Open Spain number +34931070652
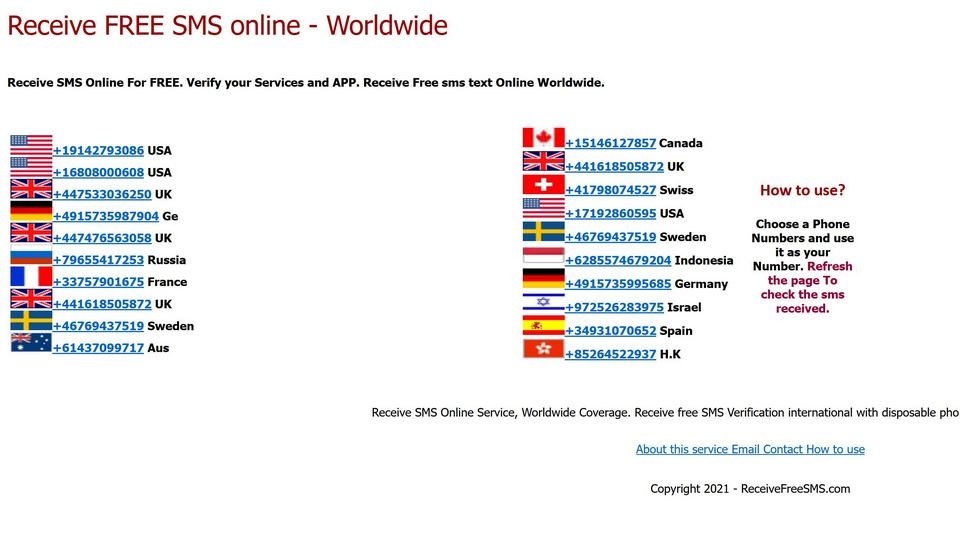The height and width of the screenshot is (540, 960). tap(610, 331)
